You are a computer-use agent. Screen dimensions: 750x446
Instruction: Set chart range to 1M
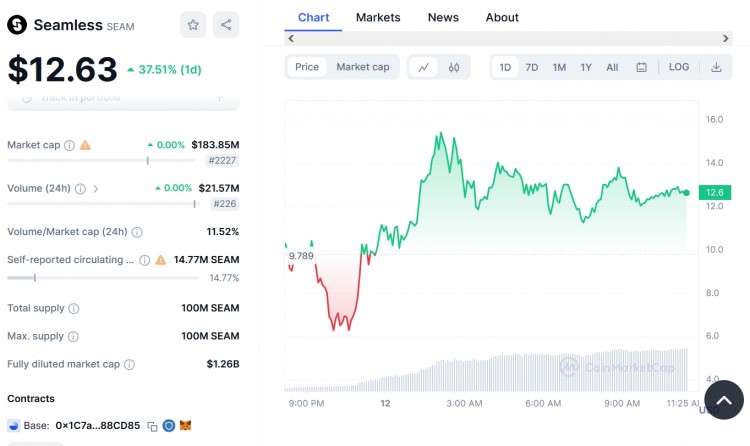pos(559,67)
